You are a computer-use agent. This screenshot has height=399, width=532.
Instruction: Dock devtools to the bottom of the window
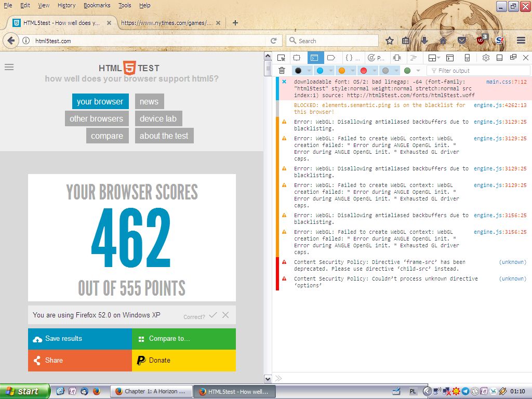tap(499, 58)
